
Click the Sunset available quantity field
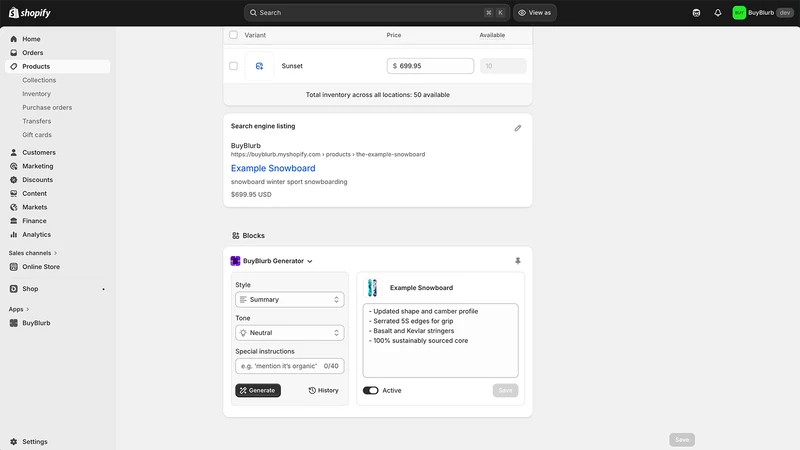click(x=503, y=66)
